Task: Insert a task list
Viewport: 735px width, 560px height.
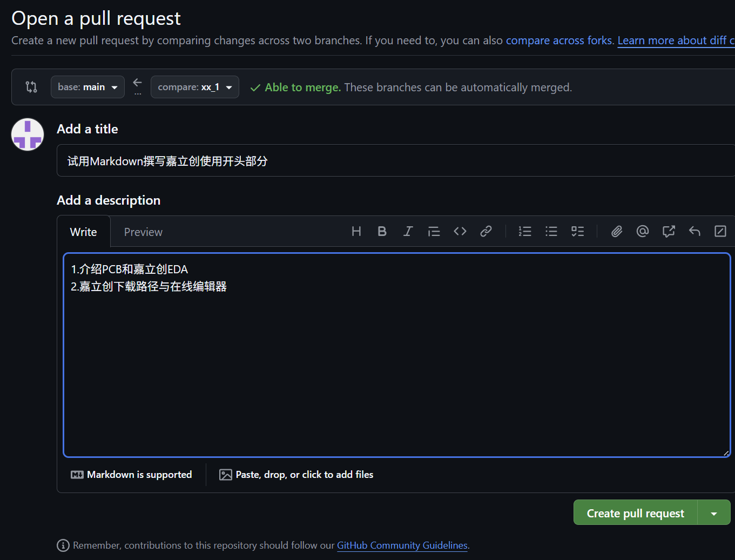Action: 578,232
